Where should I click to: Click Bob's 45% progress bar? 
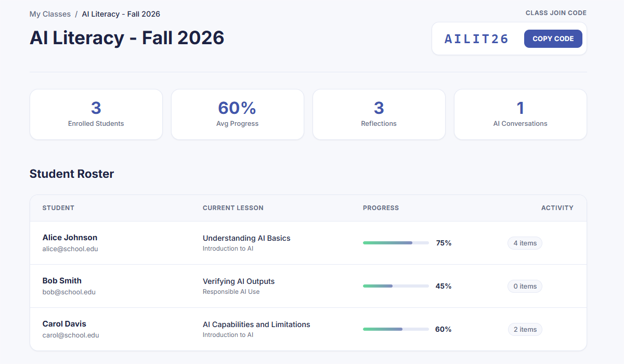click(396, 286)
